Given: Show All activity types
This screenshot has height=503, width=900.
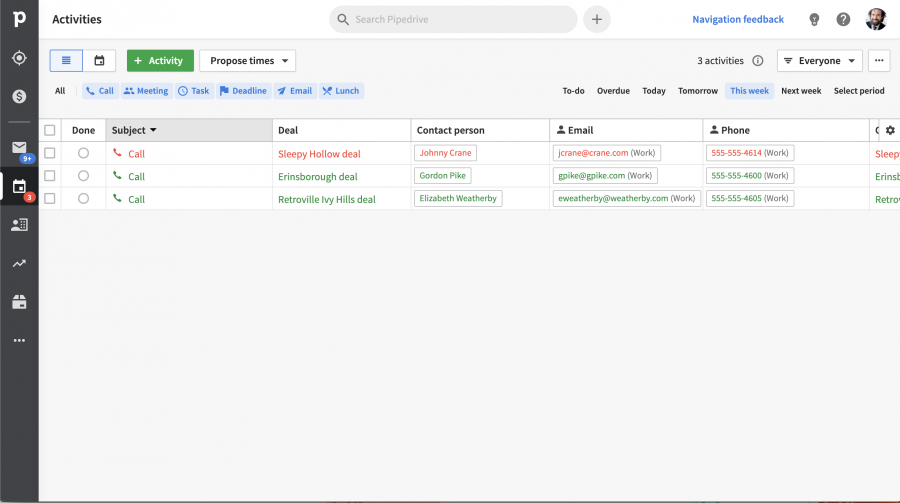Looking at the screenshot, I should click(60, 91).
